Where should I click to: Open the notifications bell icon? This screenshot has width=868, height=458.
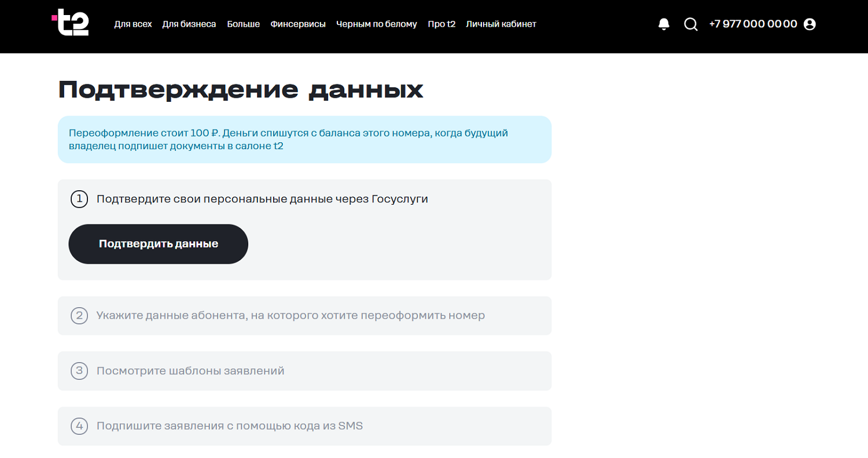tap(664, 24)
